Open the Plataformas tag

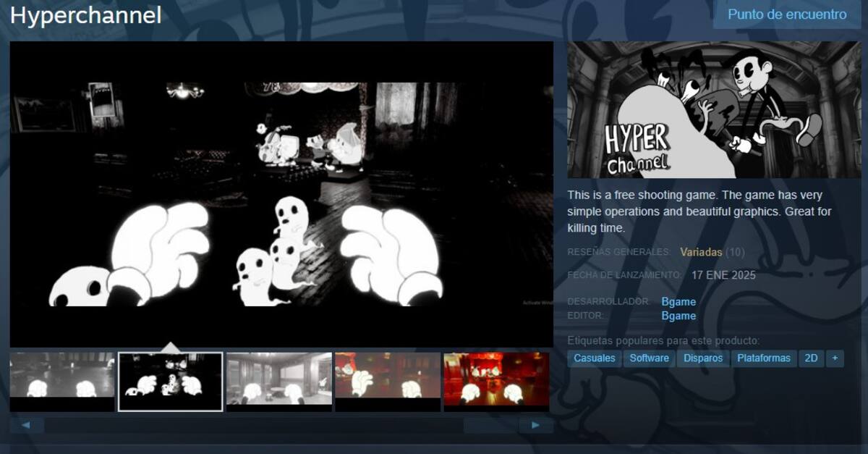click(764, 358)
